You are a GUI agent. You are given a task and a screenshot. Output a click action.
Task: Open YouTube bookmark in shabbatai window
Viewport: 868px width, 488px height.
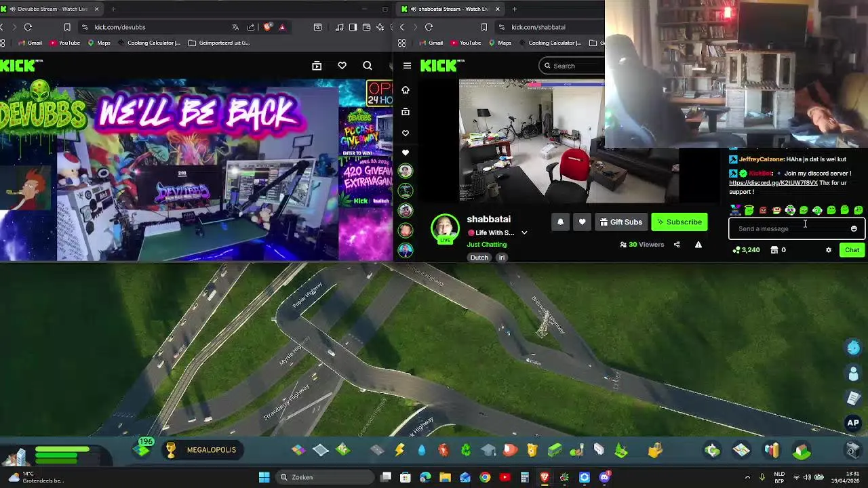(x=465, y=43)
